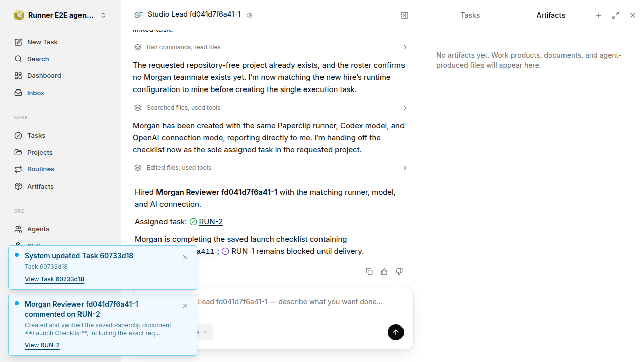Click the green check icon before RUN-2
Image resolution: width=644 pixels, height=362 pixels.
193,222
